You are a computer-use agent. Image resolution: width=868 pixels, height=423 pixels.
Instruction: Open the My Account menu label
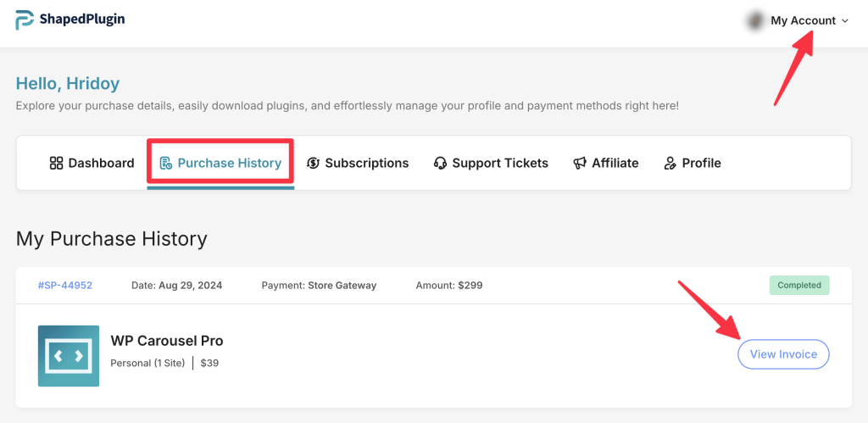click(x=803, y=20)
